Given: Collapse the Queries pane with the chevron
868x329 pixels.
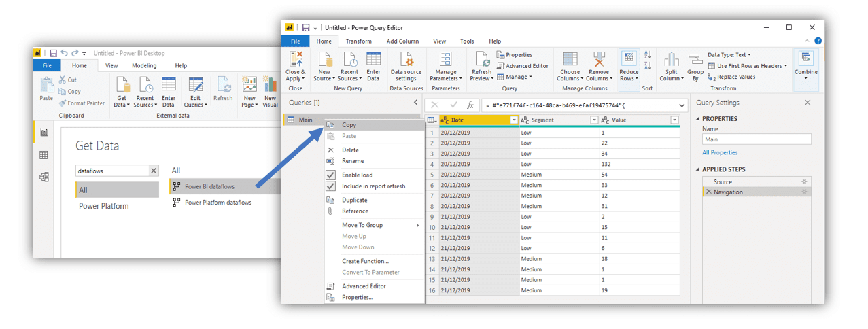Looking at the screenshot, I should 416,103.
